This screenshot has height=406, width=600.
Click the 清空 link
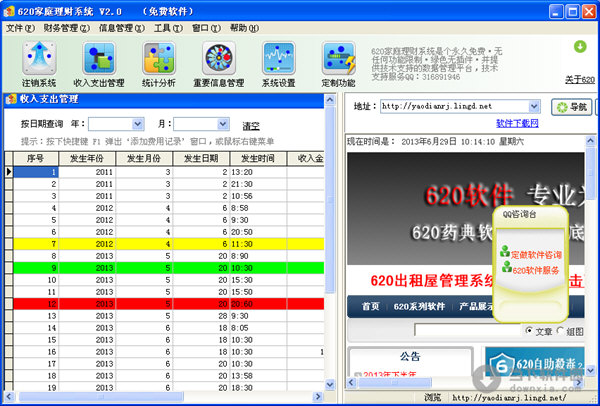tap(251, 126)
